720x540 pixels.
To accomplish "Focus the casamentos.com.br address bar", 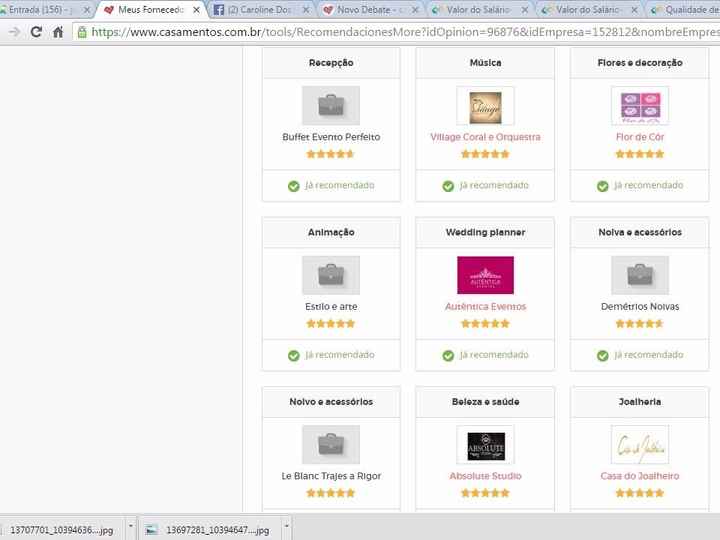I will 396,32.
